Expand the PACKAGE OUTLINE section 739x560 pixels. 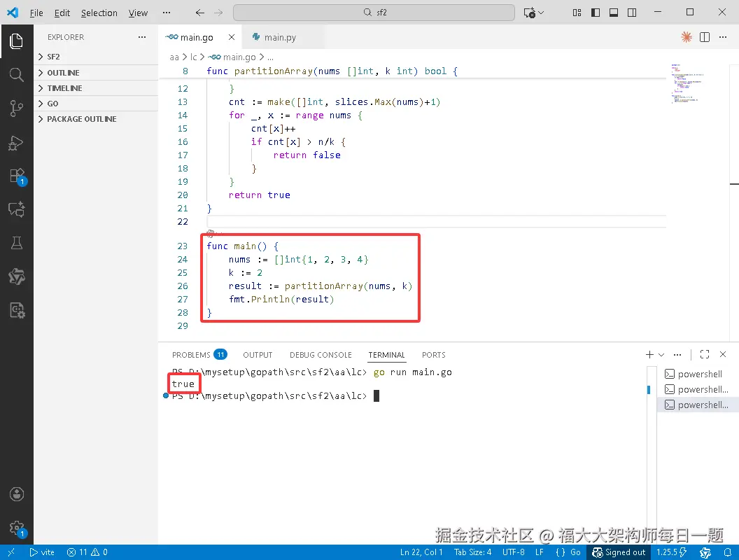[96, 119]
